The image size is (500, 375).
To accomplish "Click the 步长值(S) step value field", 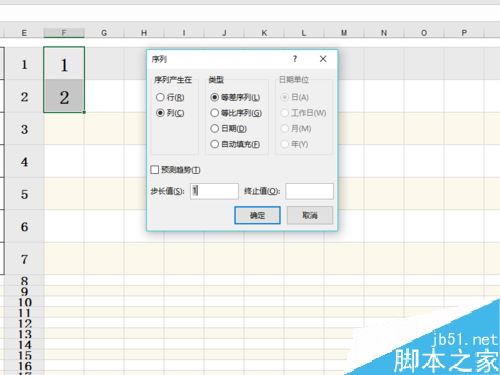I will 214,191.
